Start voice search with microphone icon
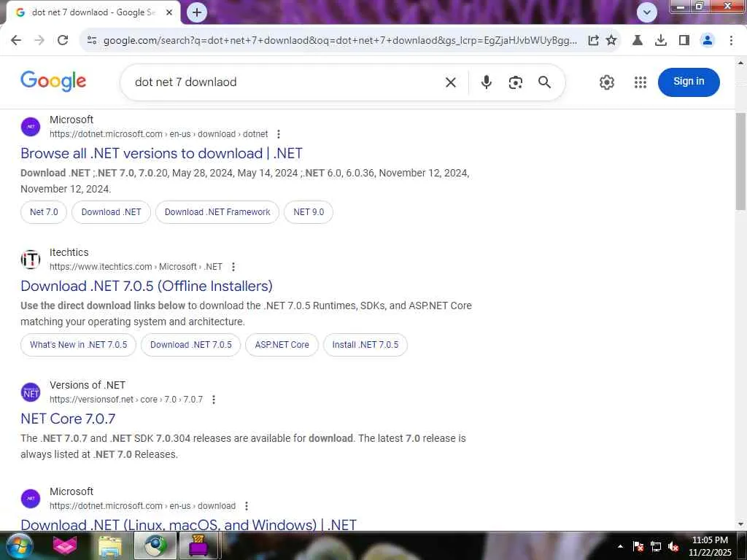 486,82
